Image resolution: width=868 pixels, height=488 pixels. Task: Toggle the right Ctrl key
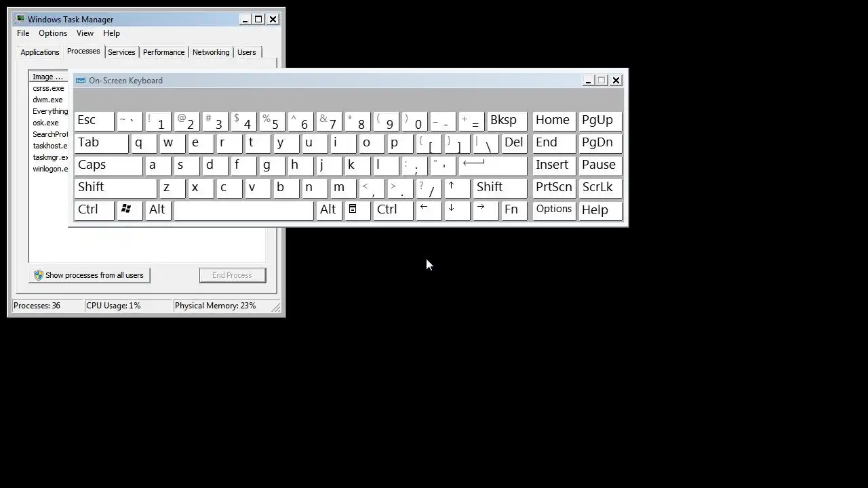(393, 210)
